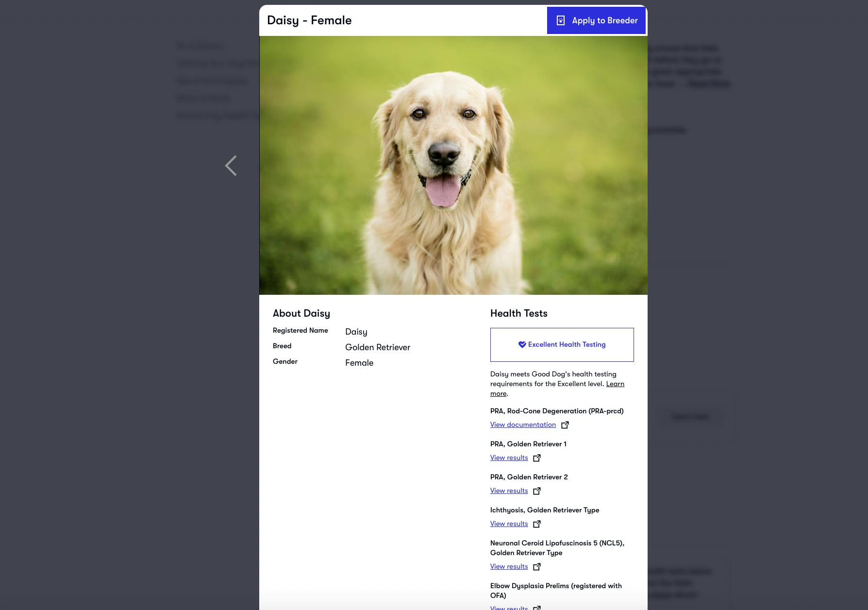Select the 'Ichthyosis, Golden Retriever Type' test name

pos(545,510)
